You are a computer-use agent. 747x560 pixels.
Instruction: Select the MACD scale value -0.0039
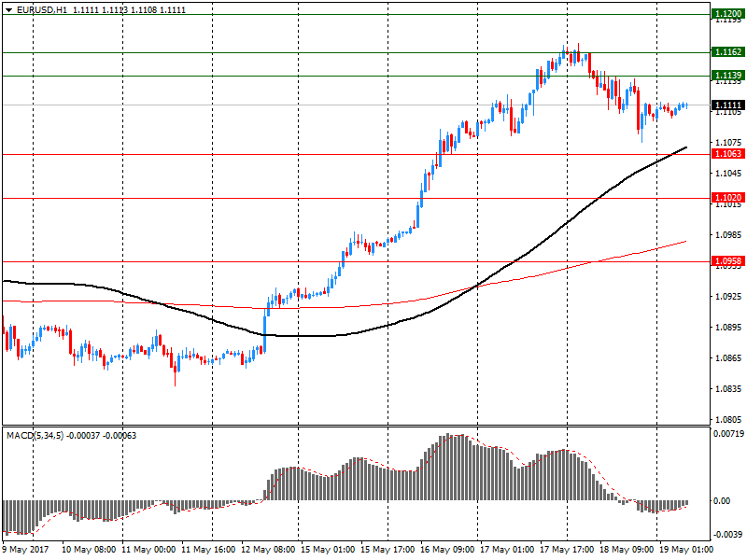pyautogui.click(x=727, y=534)
